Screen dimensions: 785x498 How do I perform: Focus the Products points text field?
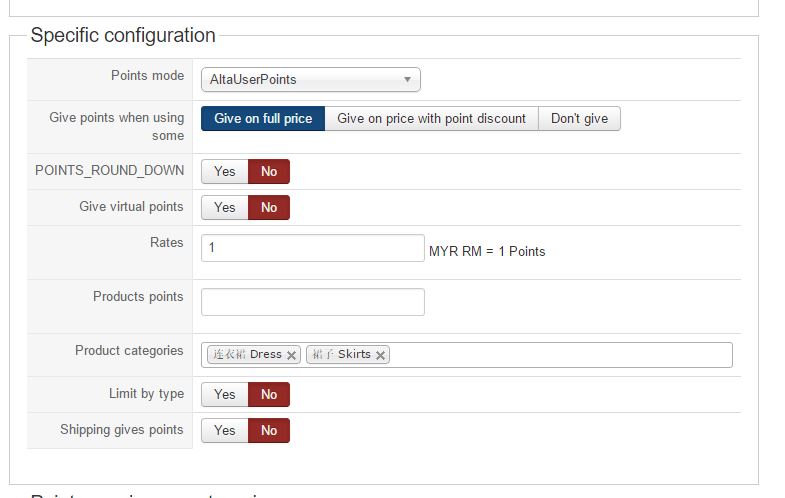pyautogui.click(x=313, y=302)
